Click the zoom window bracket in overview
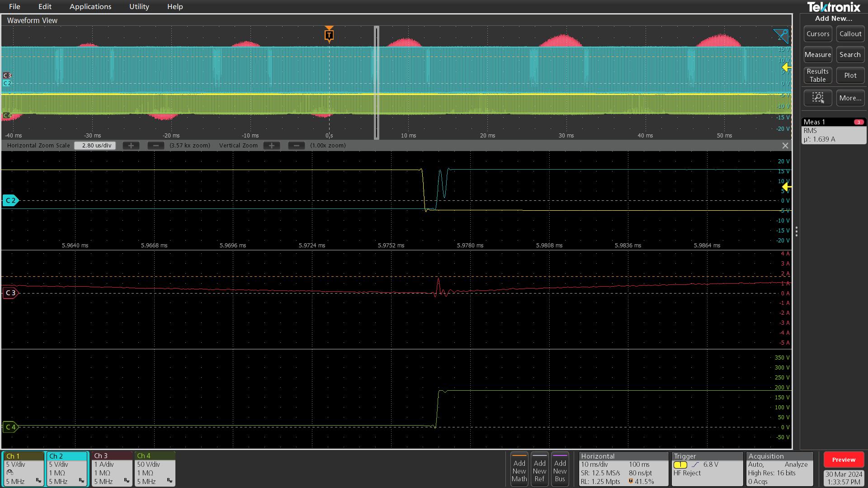This screenshot has width=868, height=488. point(376,82)
